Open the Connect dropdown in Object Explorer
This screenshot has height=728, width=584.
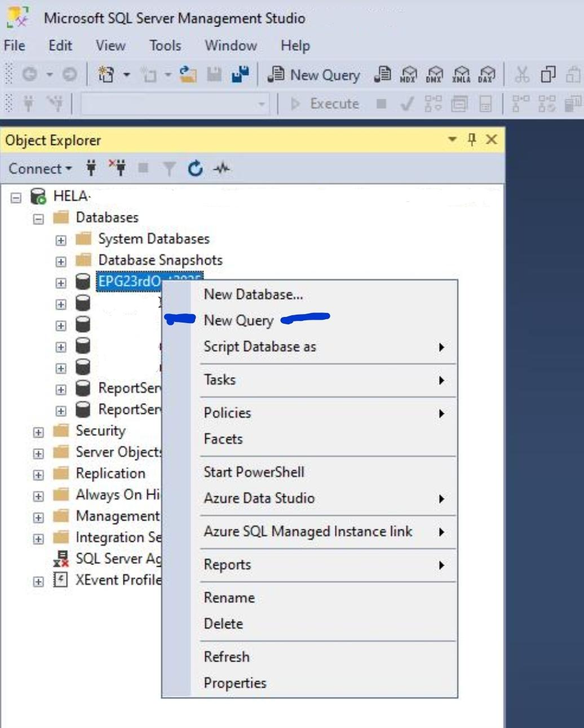[40, 169]
